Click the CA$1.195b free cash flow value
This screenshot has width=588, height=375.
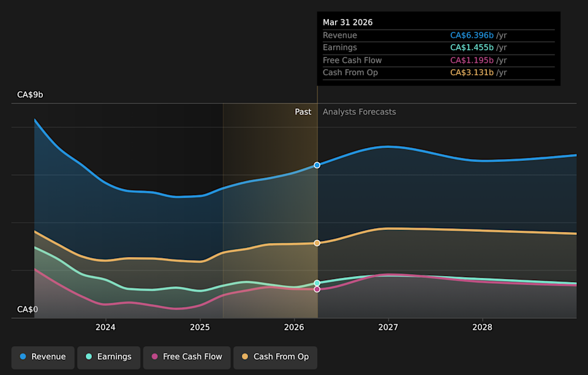pyautogui.click(x=472, y=61)
